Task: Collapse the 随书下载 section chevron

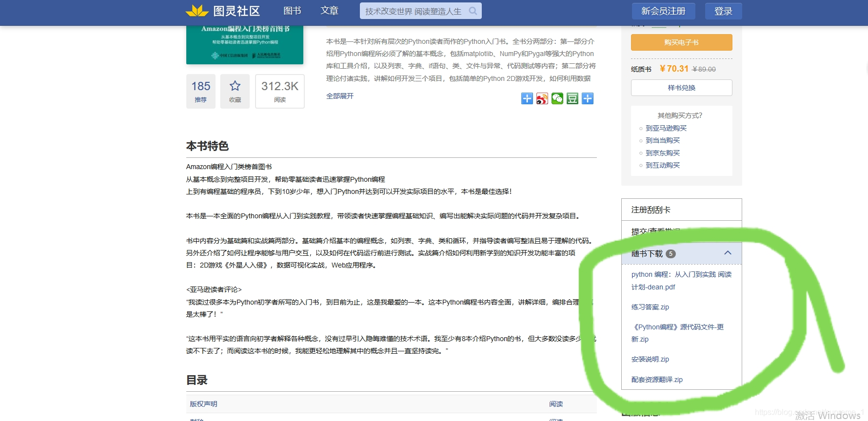Action: (x=728, y=253)
